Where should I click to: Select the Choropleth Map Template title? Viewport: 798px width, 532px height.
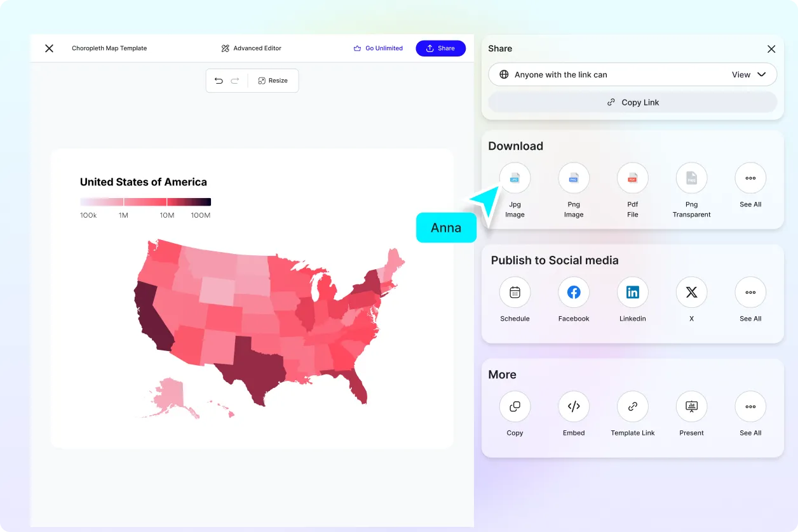[x=109, y=48]
